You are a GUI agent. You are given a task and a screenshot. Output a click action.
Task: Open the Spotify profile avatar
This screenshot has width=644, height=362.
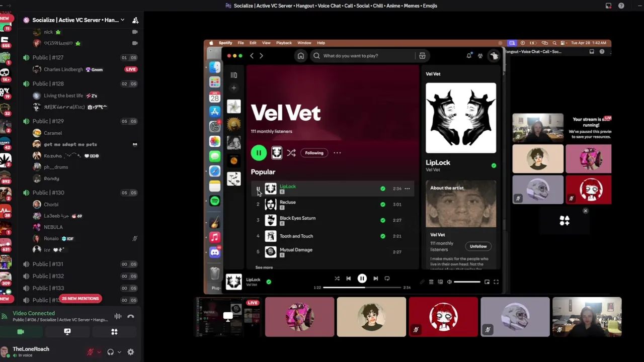coord(494,56)
